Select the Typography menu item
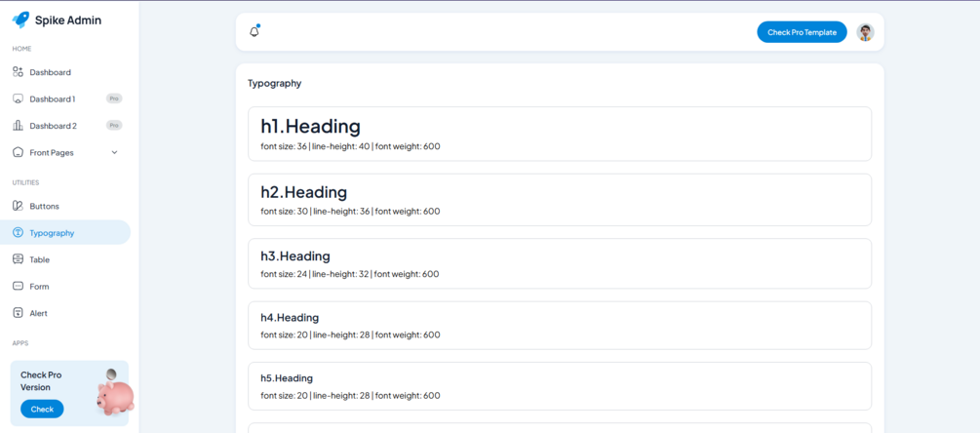This screenshot has width=980, height=433. click(x=65, y=232)
